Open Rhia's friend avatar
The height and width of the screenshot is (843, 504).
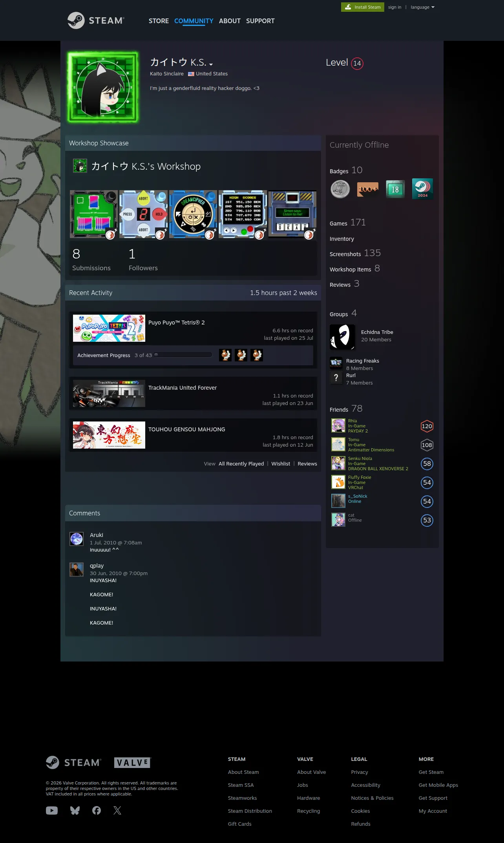pyautogui.click(x=338, y=425)
